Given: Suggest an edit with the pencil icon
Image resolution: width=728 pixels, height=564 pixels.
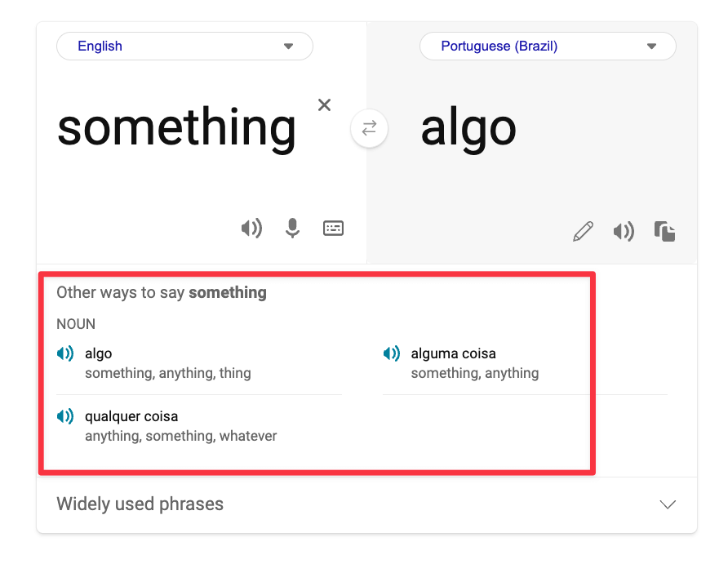Looking at the screenshot, I should click(x=583, y=231).
